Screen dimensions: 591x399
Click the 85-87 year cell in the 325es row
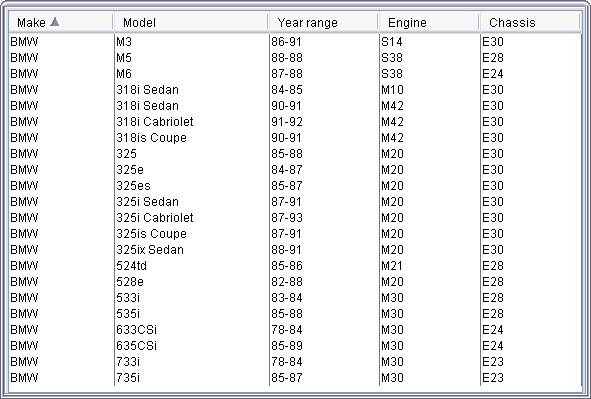325,186
